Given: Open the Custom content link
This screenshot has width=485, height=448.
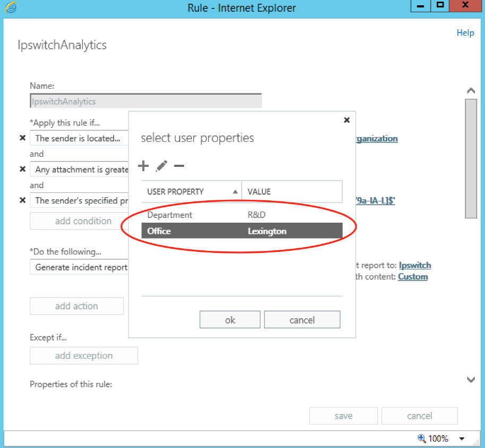Looking at the screenshot, I should point(413,276).
